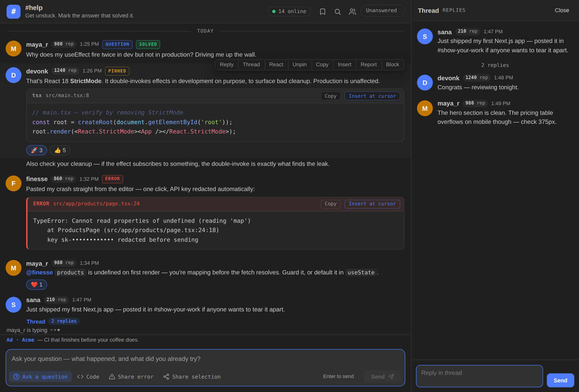The height and width of the screenshot is (392, 579).
Task: Toggle the heart reaction on maya_r's reply
Action: [37, 285]
